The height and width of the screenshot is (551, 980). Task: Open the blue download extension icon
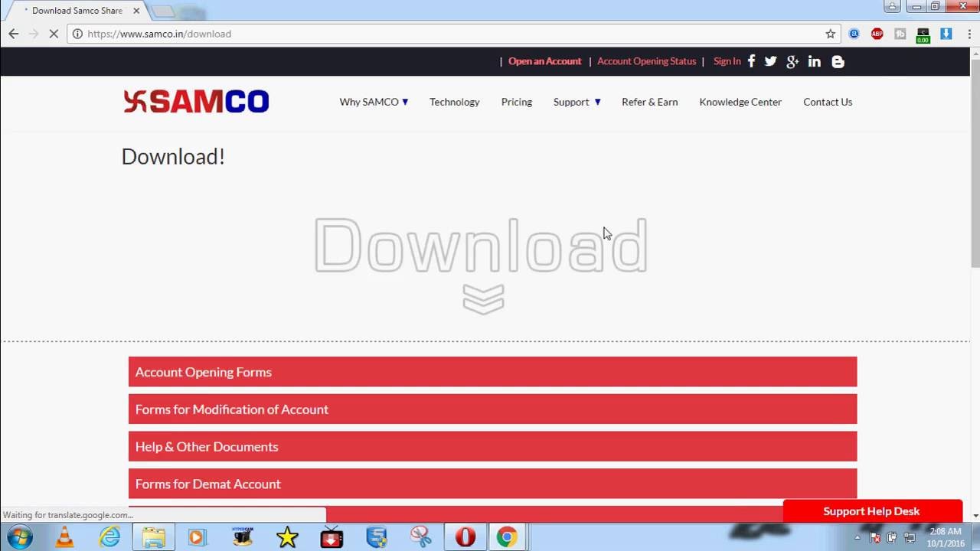click(x=946, y=34)
